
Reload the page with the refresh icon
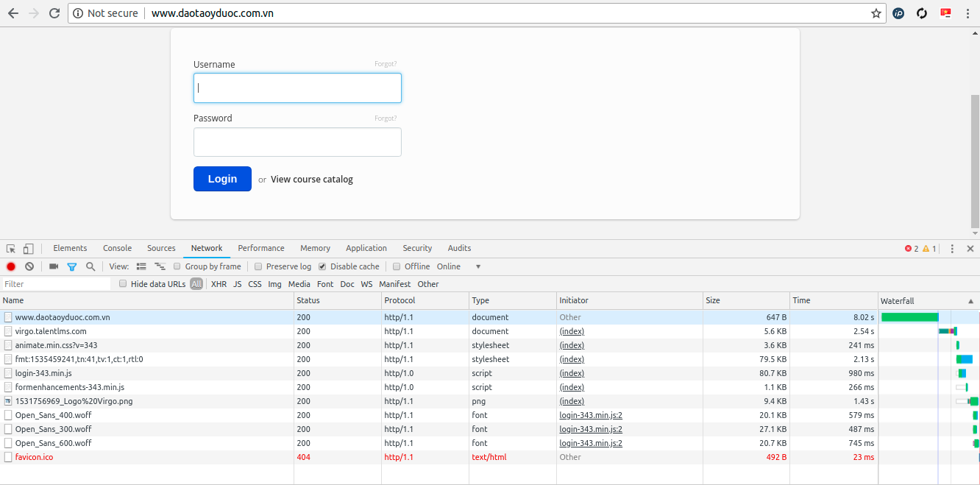click(54, 13)
